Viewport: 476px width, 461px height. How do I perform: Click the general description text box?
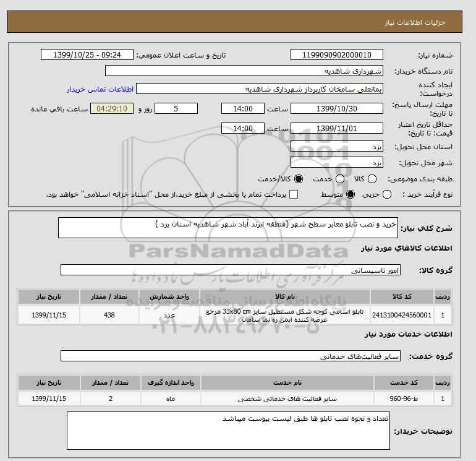click(x=228, y=228)
